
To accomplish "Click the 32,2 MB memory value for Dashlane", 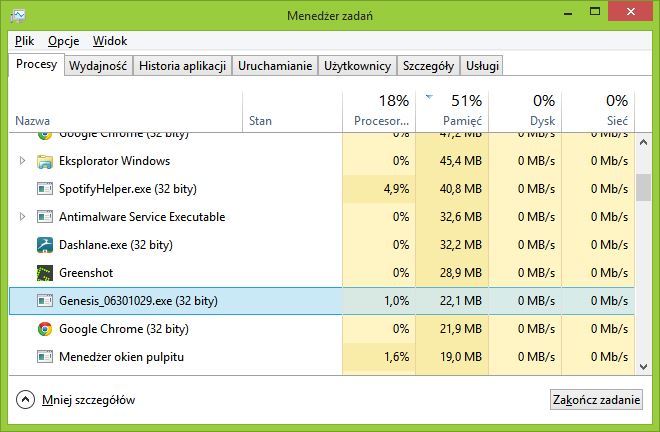I will pos(461,245).
